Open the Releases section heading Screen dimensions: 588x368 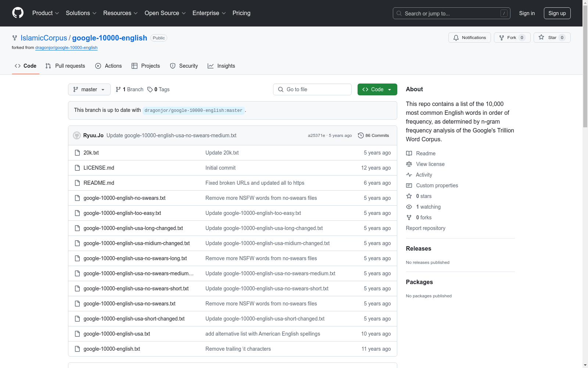419,248
